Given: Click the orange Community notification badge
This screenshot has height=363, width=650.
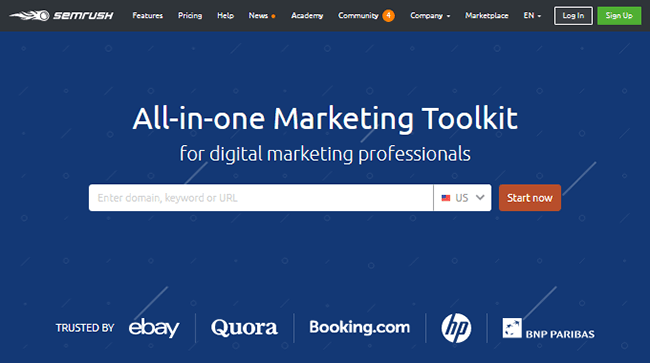Looking at the screenshot, I should pos(388,16).
